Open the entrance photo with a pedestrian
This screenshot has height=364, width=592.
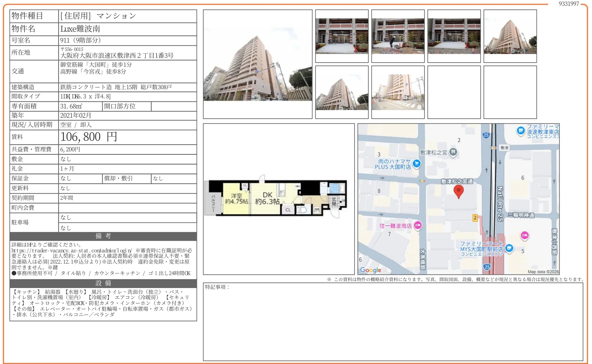point(398,36)
